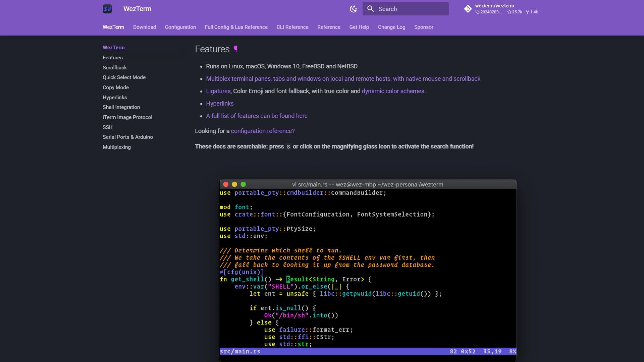Click the git repository diamond icon
The width and height of the screenshot is (644, 362).
tap(468, 9)
